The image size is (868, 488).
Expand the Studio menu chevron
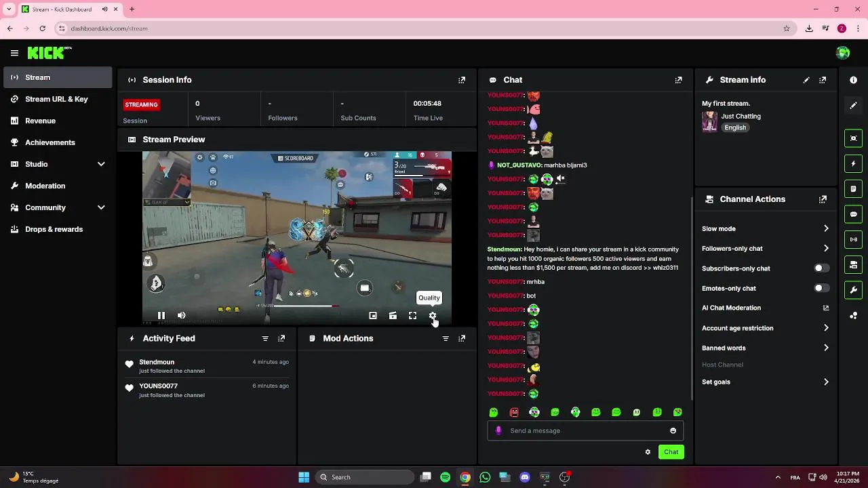101,164
